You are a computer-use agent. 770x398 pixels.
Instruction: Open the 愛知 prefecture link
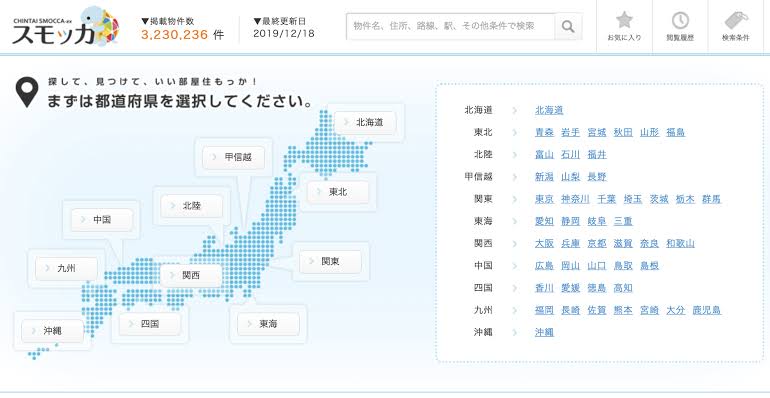tap(544, 221)
